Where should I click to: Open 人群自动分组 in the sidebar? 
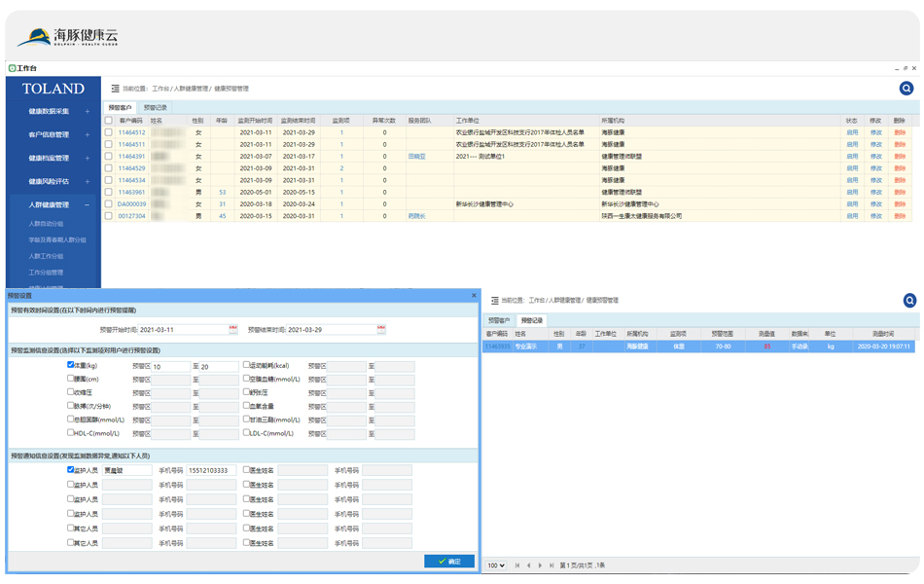pyautogui.click(x=46, y=224)
